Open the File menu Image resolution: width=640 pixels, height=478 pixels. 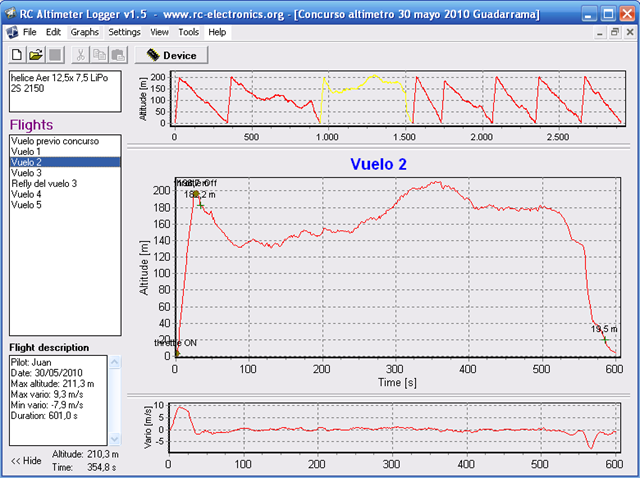(x=30, y=32)
